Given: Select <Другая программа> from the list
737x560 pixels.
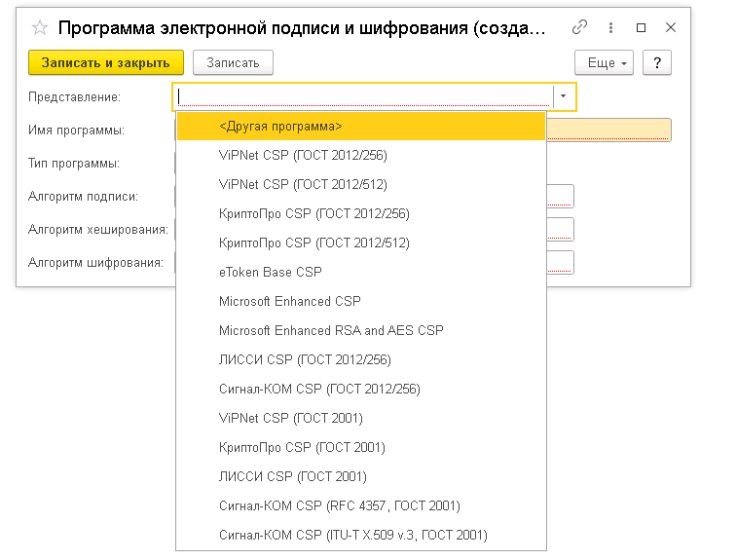Looking at the screenshot, I should click(280, 126).
